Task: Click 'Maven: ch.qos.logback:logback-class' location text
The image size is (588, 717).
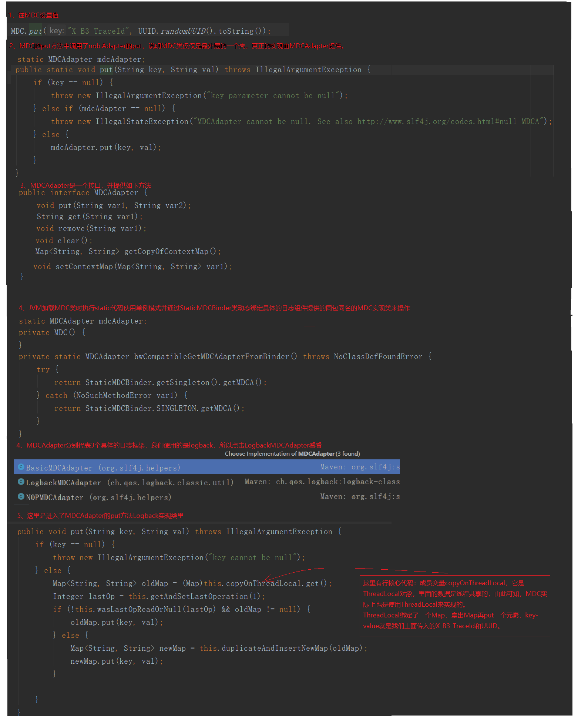Action: point(322,482)
